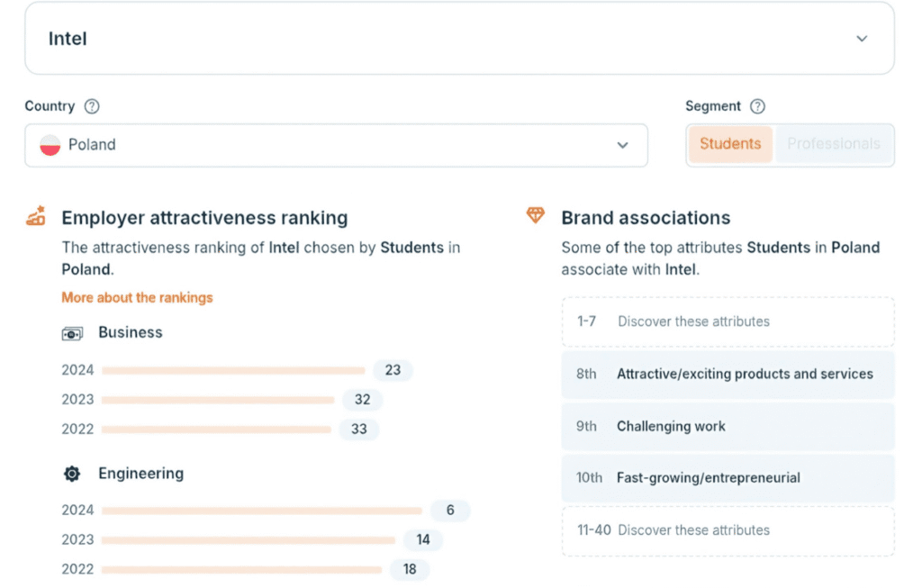Click the Country help question mark icon
The width and height of the screenshot is (922, 588).
point(92,106)
